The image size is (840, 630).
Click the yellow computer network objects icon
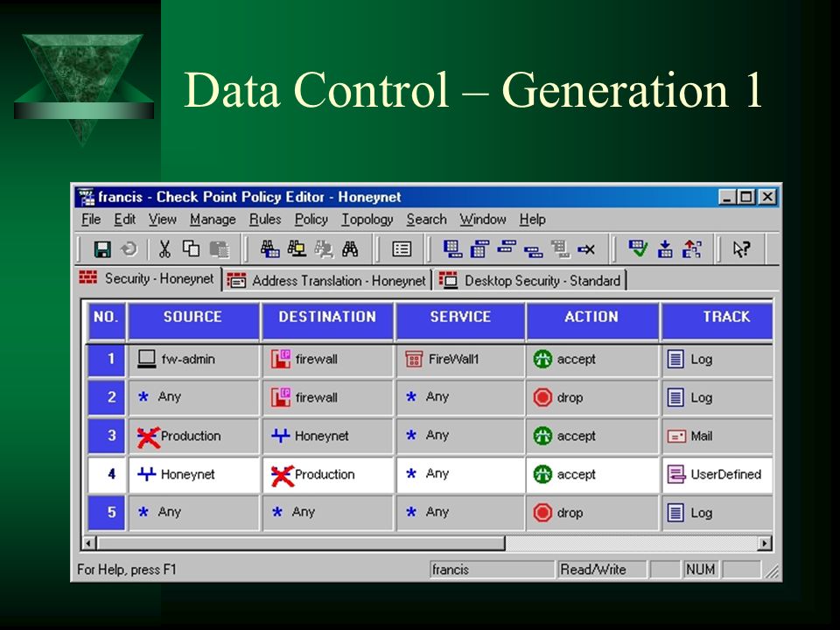pyautogui.click(x=297, y=249)
